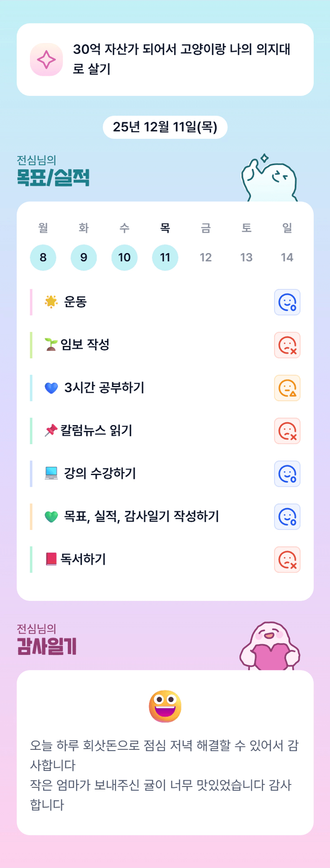Screen dimensions: 330x868
Task: Select Monday the 8th in week calendar
Action: (43, 257)
